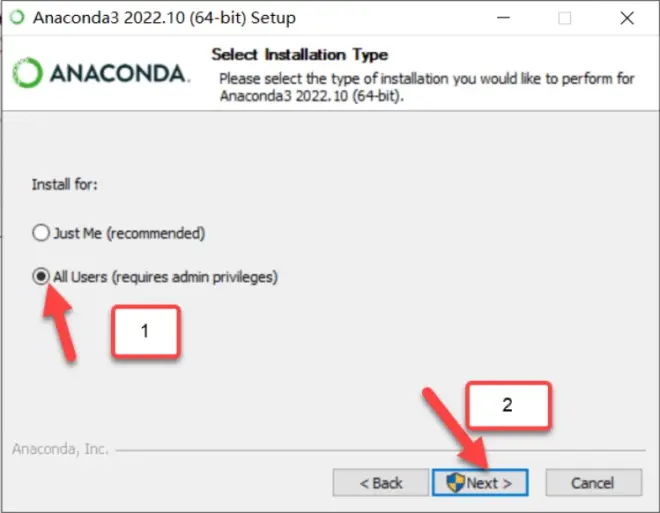Select the Just Me (recommended) radio button
660x513 pixels.
click(x=41, y=233)
